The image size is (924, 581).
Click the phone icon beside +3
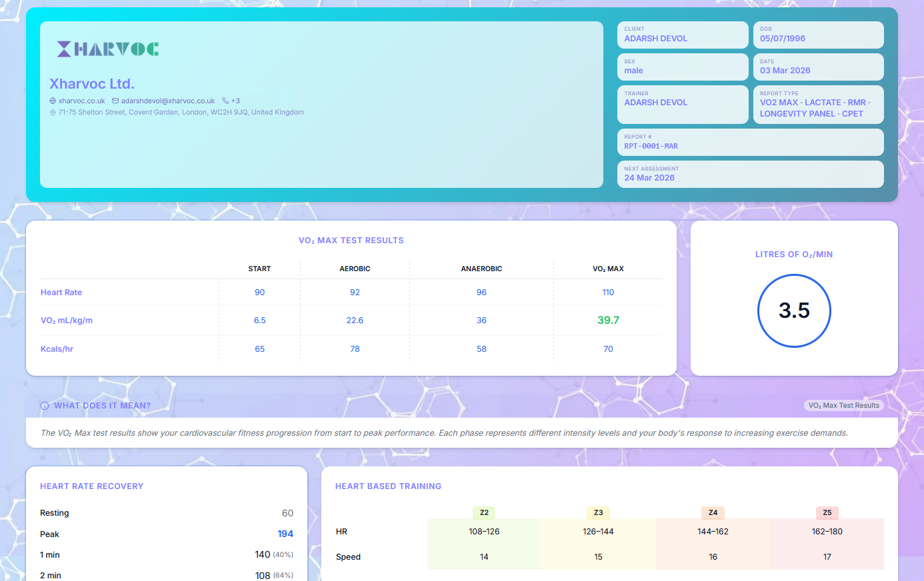point(224,101)
